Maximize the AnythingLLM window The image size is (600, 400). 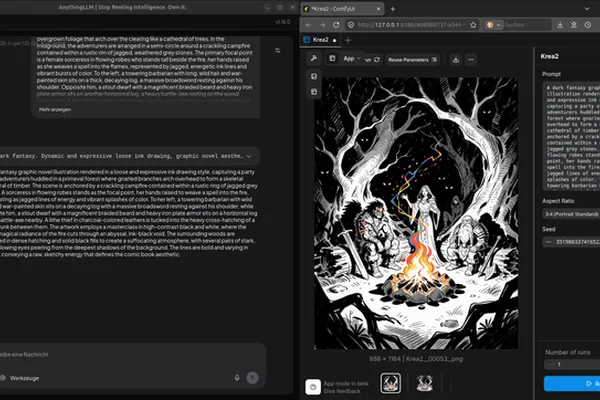pyautogui.click(x=280, y=7)
